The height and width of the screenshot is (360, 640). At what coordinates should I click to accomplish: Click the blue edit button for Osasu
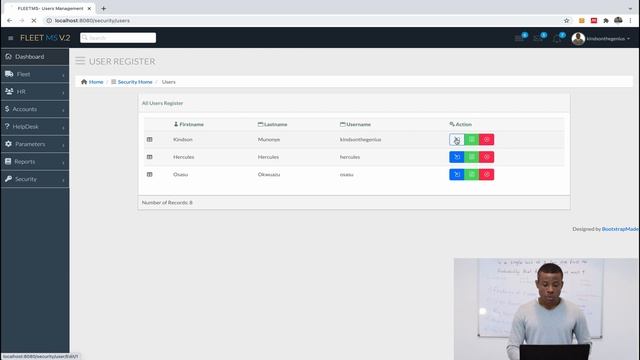coord(457,175)
